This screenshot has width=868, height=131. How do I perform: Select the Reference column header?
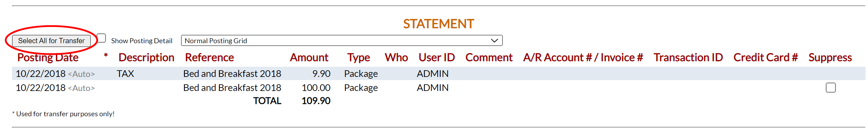pyautogui.click(x=210, y=58)
